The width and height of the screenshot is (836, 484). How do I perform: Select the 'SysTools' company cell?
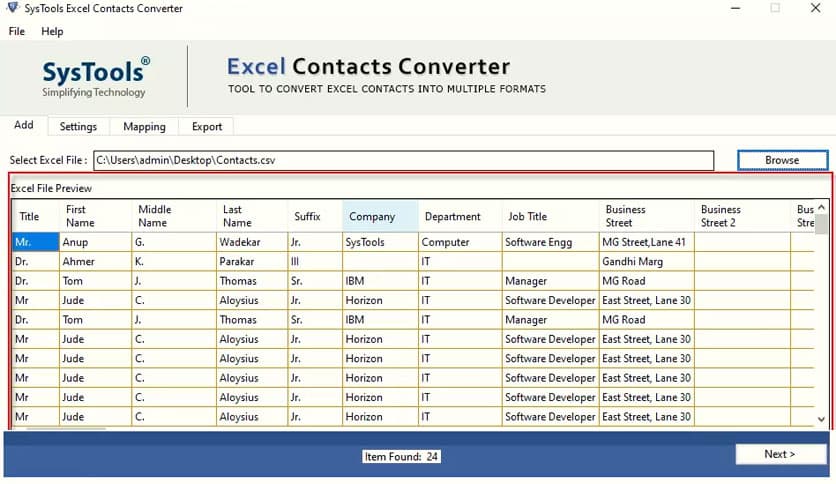(x=380, y=242)
